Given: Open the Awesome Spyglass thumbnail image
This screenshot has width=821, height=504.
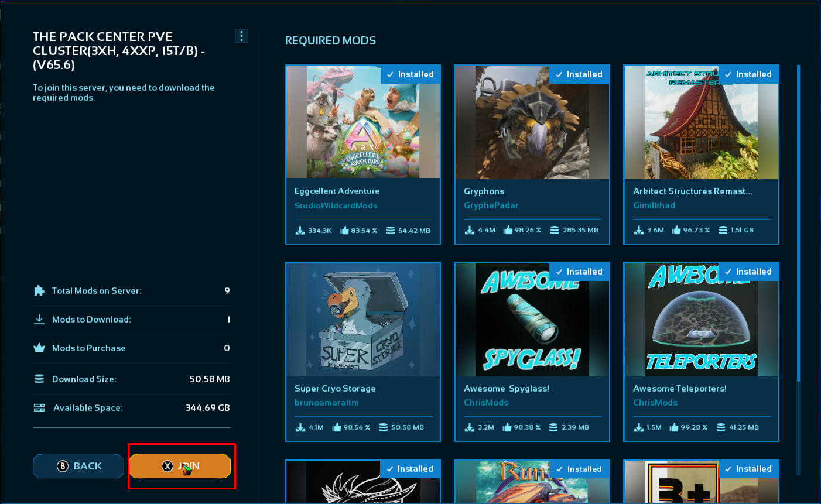Looking at the screenshot, I should (532, 319).
